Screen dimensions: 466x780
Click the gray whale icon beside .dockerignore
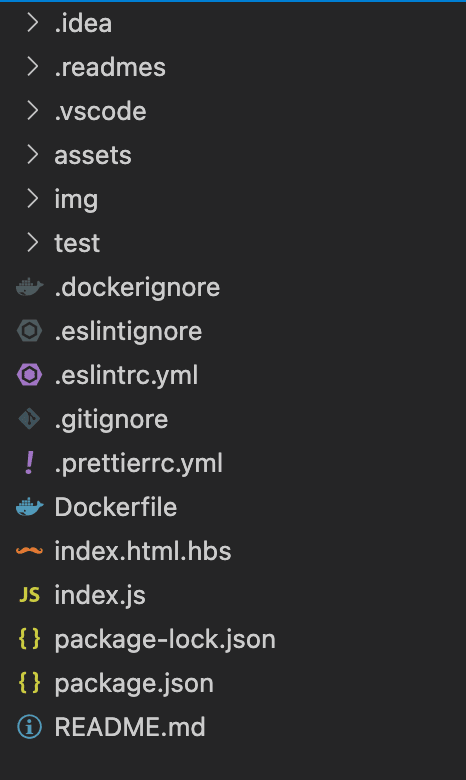click(29, 287)
